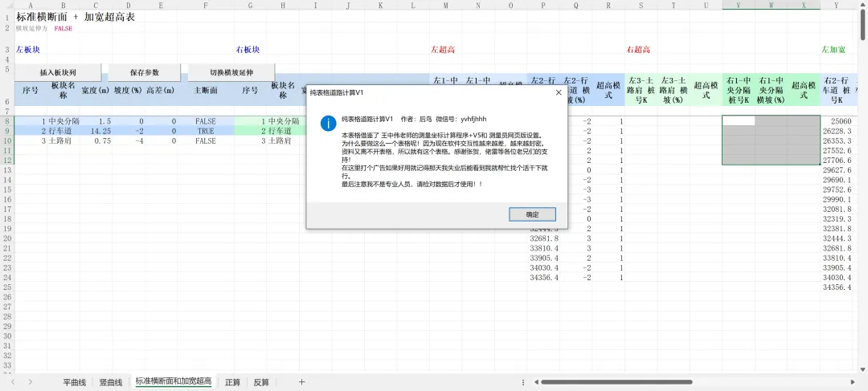
Task: Select cell with value 34356.4 in column P
Action: point(543,277)
